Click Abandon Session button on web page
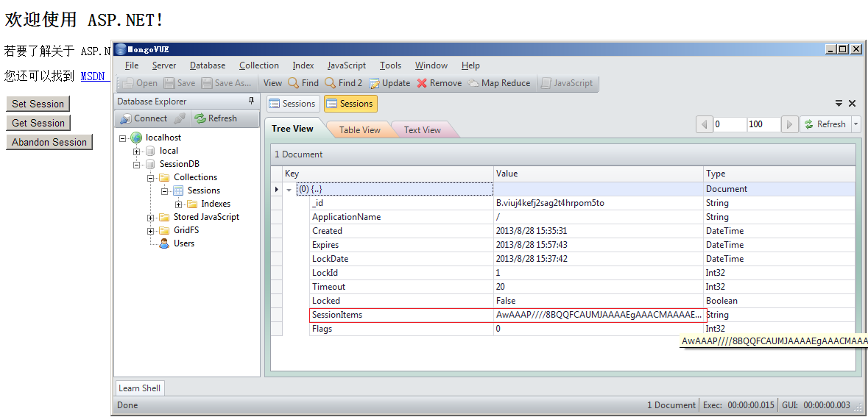This screenshot has height=417, width=868. (x=49, y=142)
